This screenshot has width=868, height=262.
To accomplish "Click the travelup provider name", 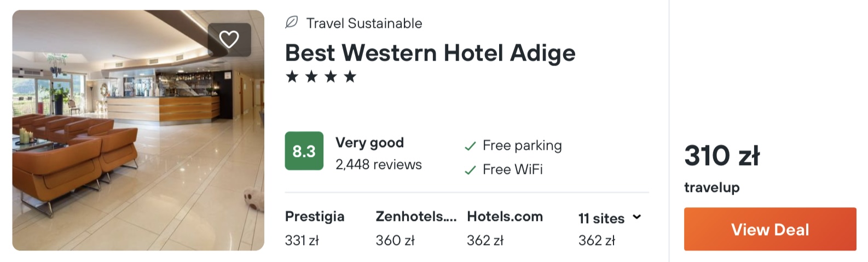I will coord(711,188).
